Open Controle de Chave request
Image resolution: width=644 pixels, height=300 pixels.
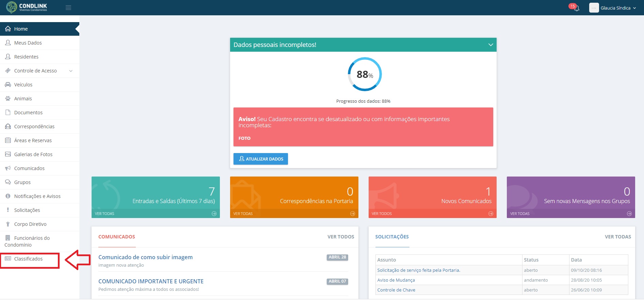[x=396, y=290]
